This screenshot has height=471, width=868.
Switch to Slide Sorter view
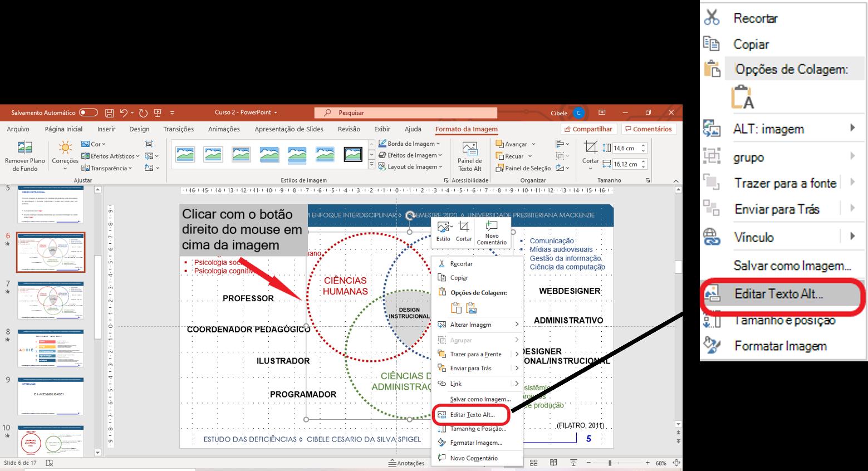(x=533, y=463)
